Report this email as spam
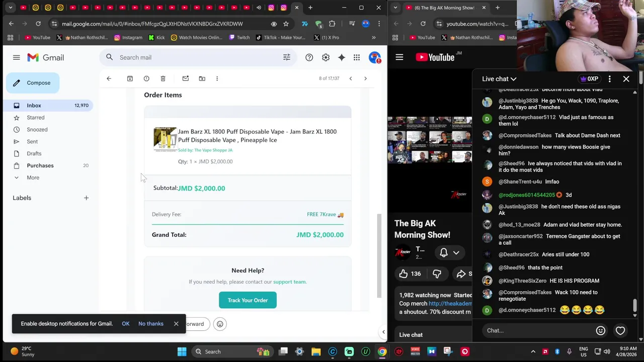This screenshot has width=644, height=362. click(x=146, y=78)
